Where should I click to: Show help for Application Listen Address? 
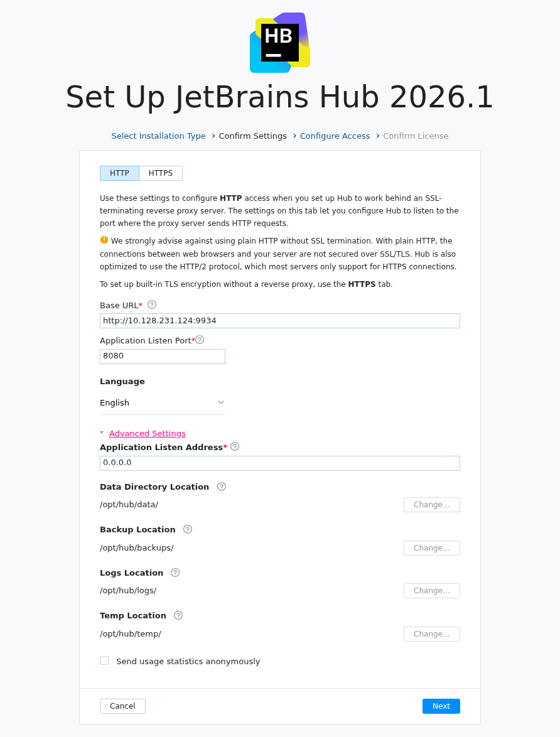235,446
